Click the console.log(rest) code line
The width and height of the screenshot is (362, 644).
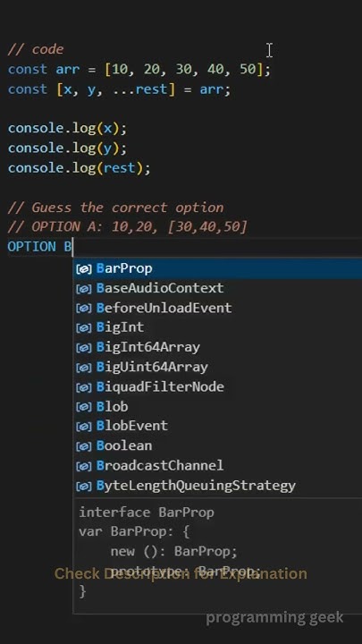[80, 168]
